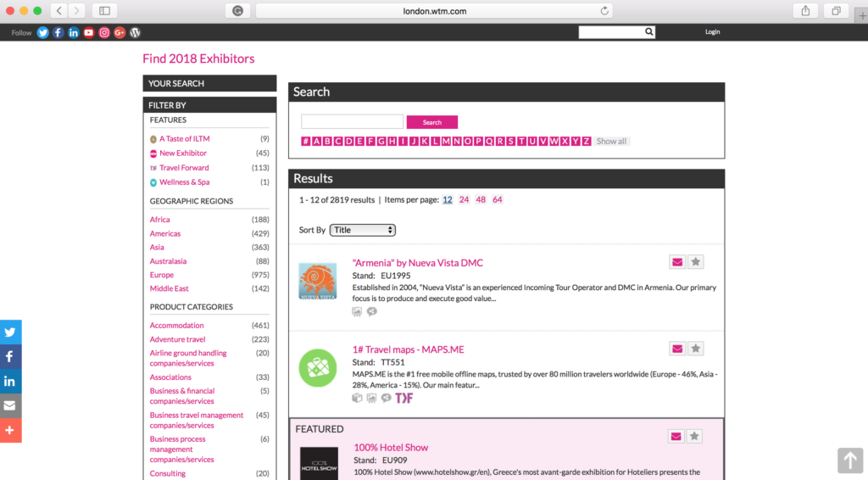The width and height of the screenshot is (868, 480).
Task: Select 12 items per page
Action: (x=448, y=200)
